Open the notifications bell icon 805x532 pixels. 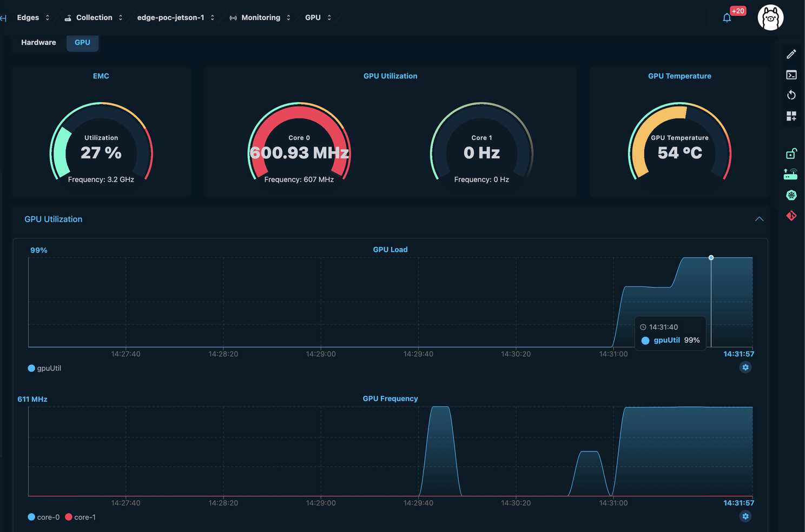727,18
